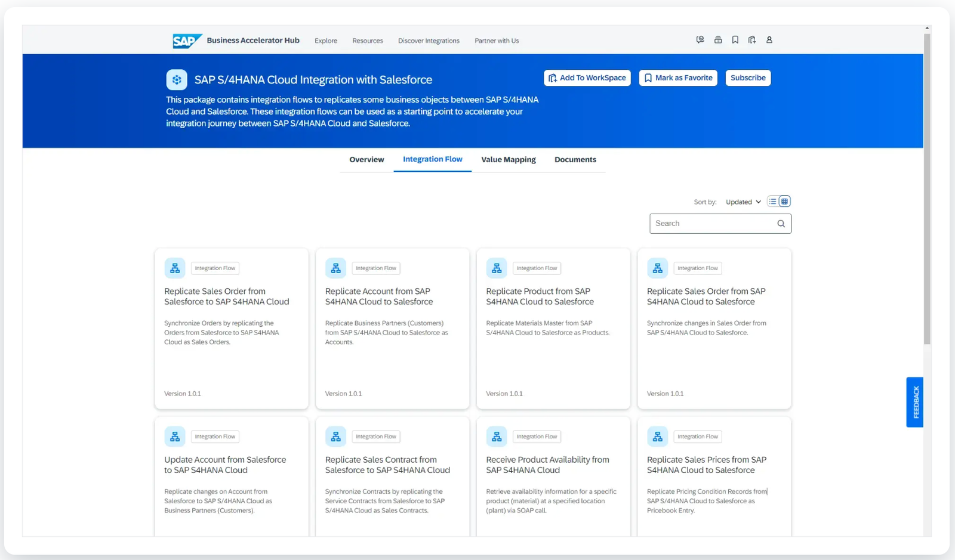
Task: Click the magnifier icon in search box
Action: [781, 224]
